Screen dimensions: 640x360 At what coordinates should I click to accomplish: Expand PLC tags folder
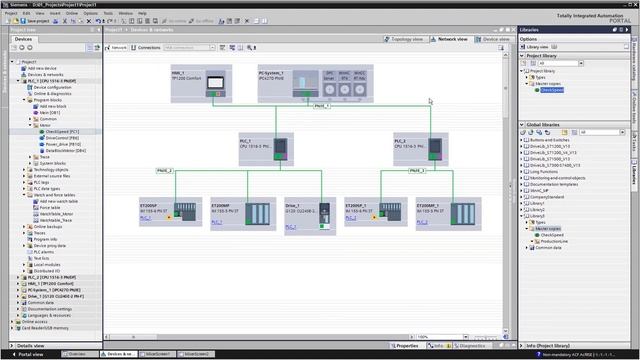pos(24,182)
